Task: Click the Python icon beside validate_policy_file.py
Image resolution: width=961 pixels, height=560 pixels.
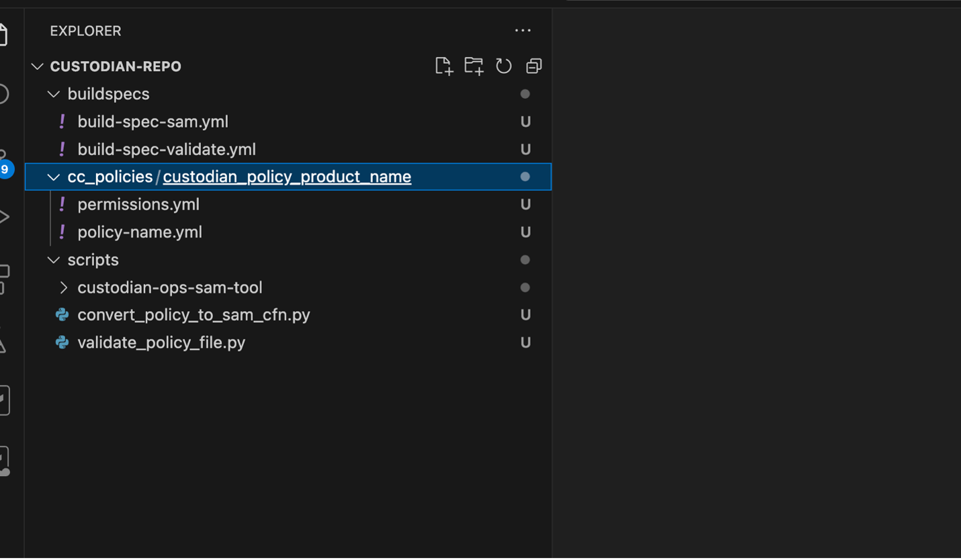Action: (x=61, y=342)
